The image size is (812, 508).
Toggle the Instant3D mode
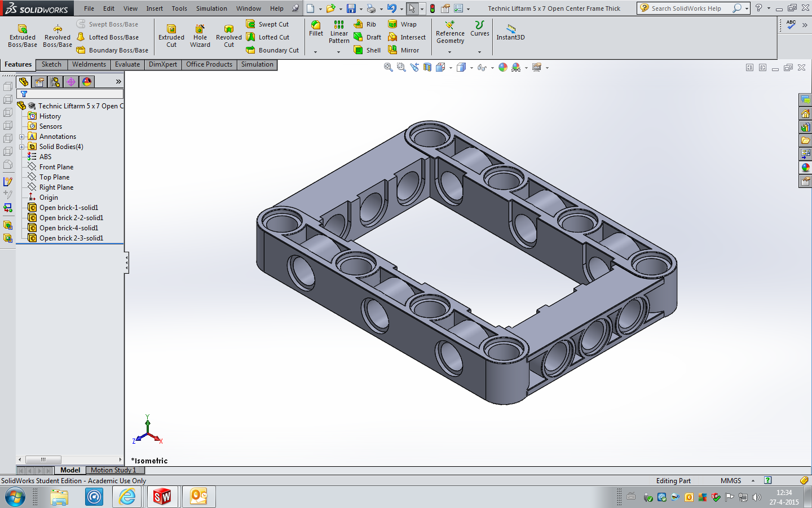(510, 32)
